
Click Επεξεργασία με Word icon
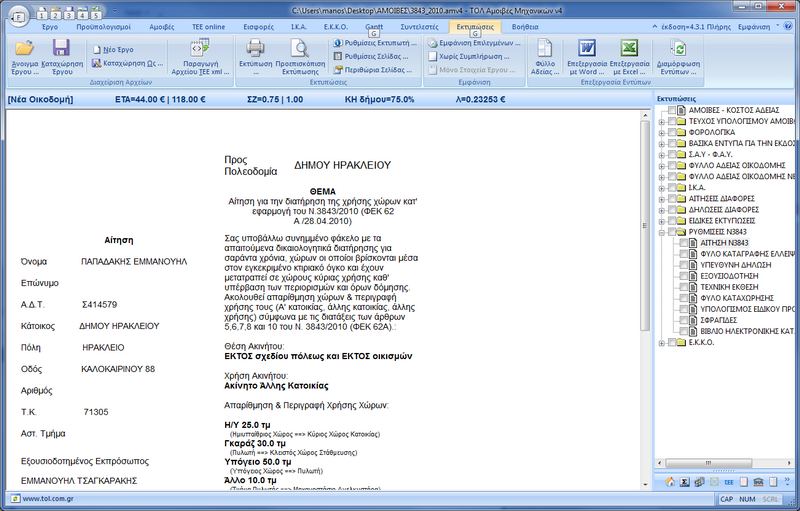point(587,49)
